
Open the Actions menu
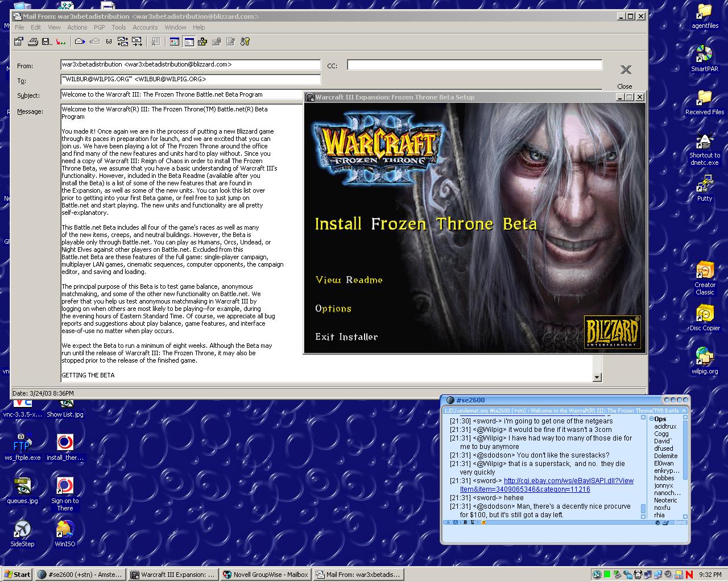click(x=77, y=27)
